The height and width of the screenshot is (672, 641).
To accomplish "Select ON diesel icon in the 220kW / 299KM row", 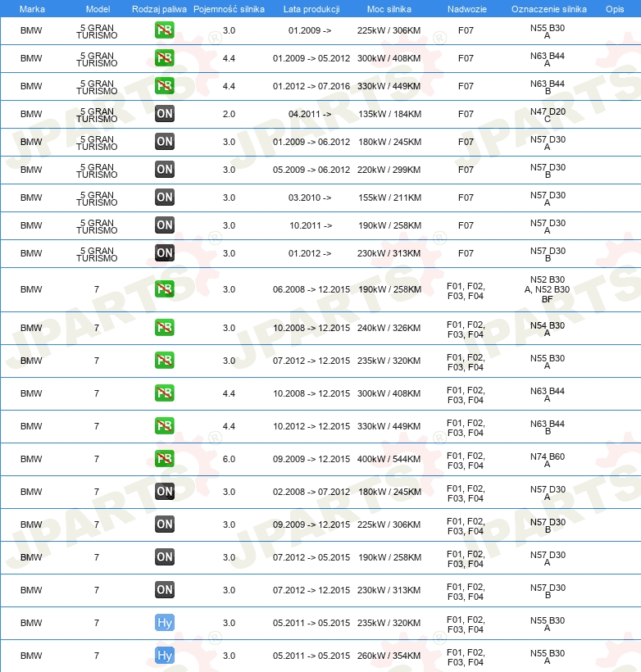I will [x=165, y=170].
